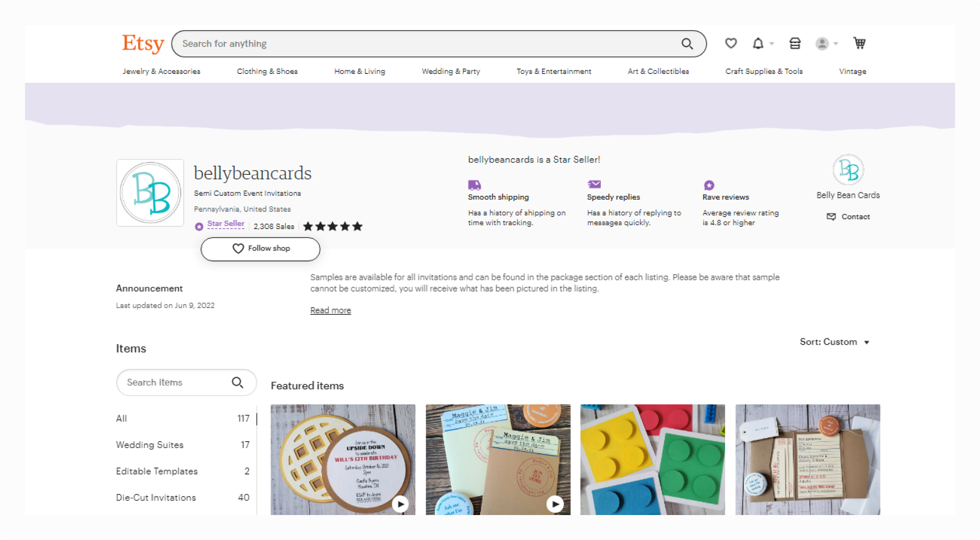980x540 pixels.
Task: Open Toys & Entertainment category
Action: pyautogui.click(x=554, y=71)
